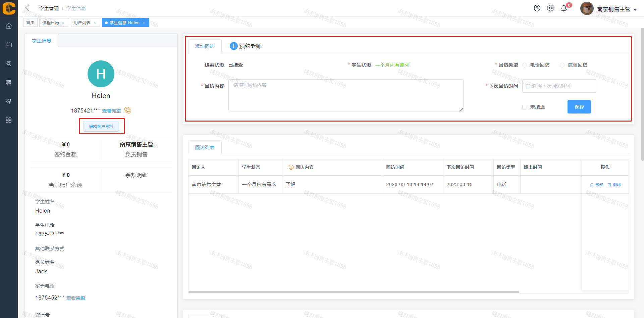This screenshot has height=318, width=644.
Task: Open the 下次回访时间 date picker
Action: pos(559,86)
